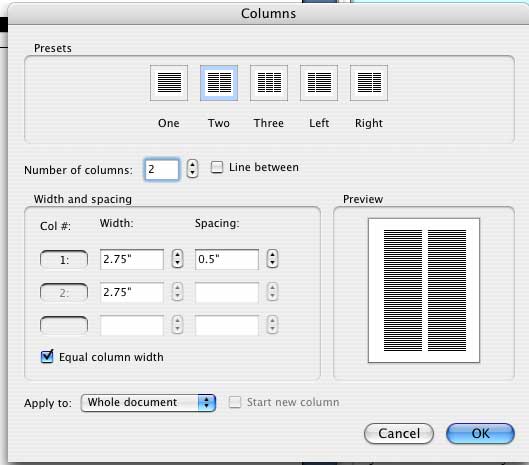Viewport: 529px width, 465px height.
Task: Uncheck Equal column width checkbox
Action: [47, 357]
